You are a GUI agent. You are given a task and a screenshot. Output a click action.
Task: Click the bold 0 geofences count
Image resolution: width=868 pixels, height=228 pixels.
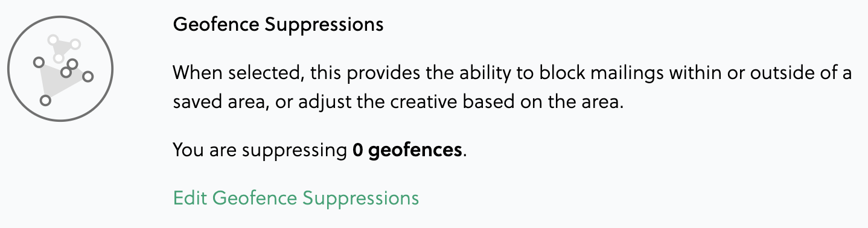pos(407,150)
